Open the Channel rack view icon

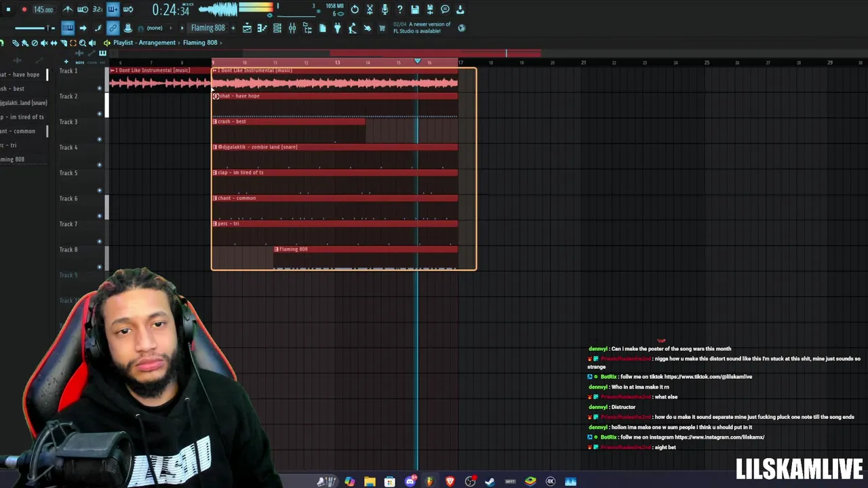[x=277, y=28]
